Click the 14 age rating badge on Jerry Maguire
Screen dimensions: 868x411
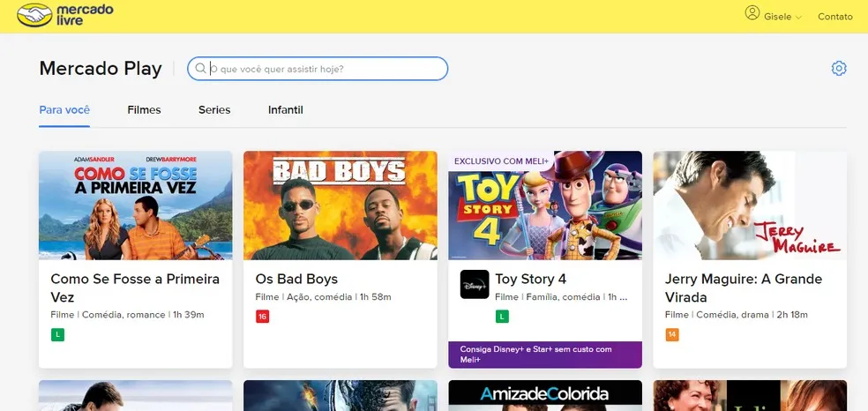[x=672, y=334]
